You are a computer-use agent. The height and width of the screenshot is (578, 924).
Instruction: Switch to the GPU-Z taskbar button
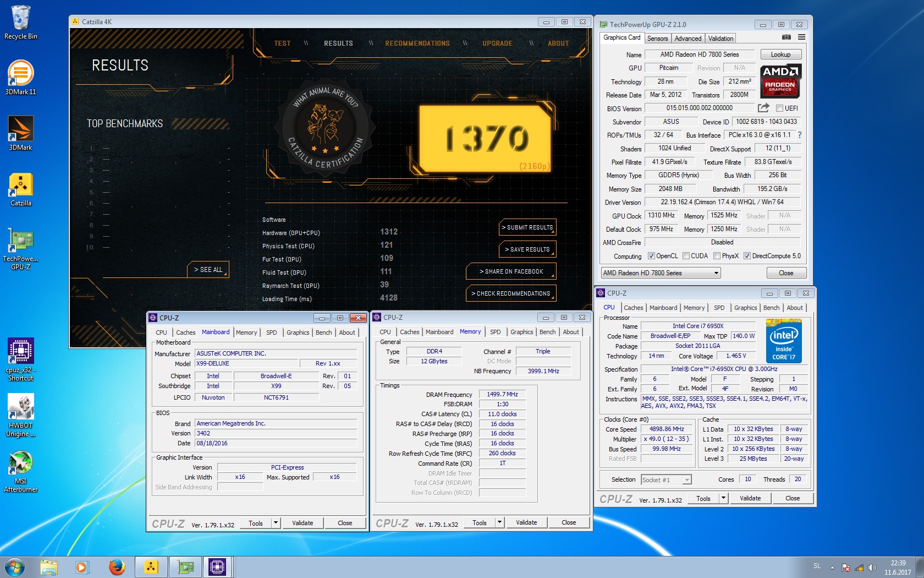click(185, 567)
